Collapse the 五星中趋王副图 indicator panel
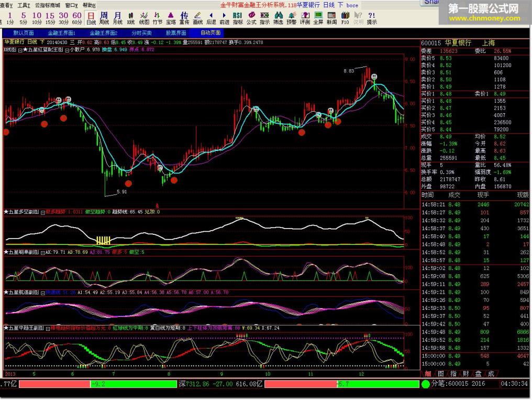 click(x=48, y=328)
